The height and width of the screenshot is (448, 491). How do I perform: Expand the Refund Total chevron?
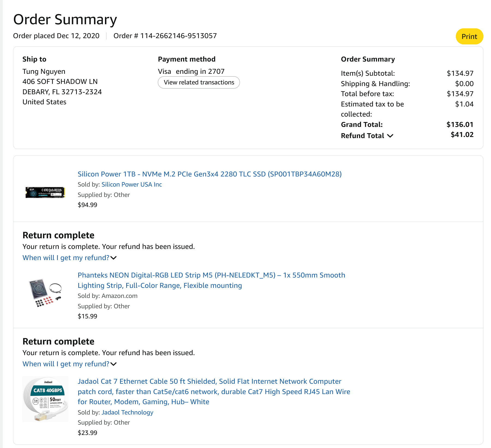click(390, 136)
